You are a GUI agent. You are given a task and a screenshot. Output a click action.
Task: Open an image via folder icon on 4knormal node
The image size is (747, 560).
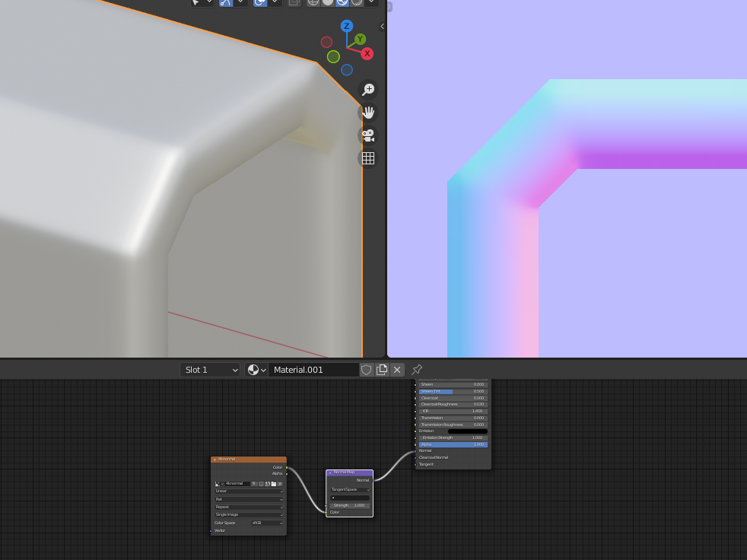tap(273, 484)
